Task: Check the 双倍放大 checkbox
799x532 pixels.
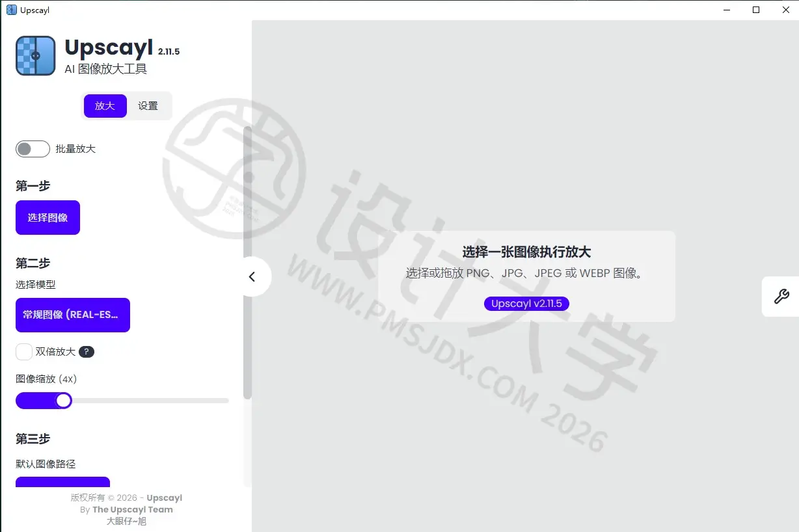Action: (x=24, y=352)
